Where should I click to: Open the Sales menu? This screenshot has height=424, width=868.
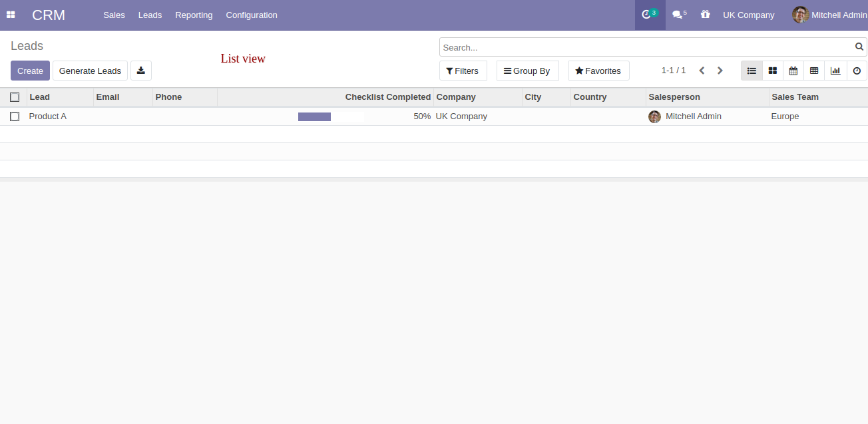(x=114, y=15)
